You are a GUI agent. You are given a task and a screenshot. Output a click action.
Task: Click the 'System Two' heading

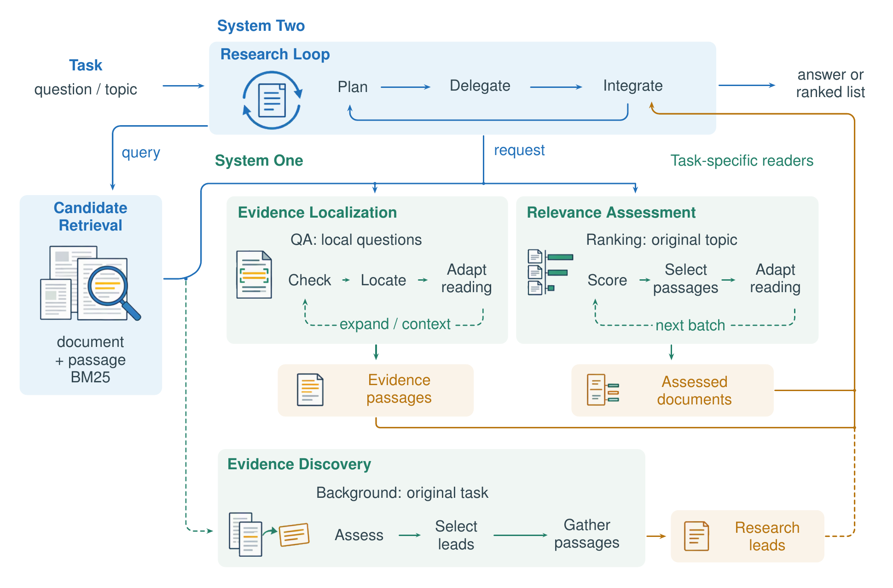point(261,26)
